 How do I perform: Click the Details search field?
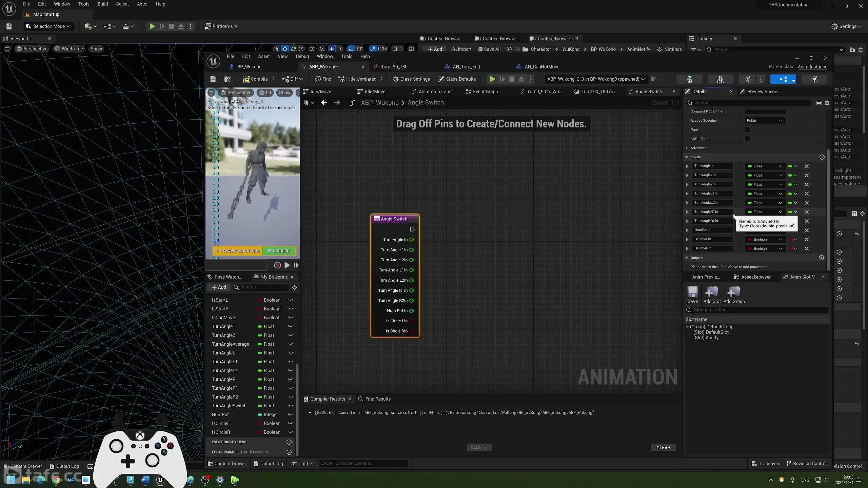point(749,103)
